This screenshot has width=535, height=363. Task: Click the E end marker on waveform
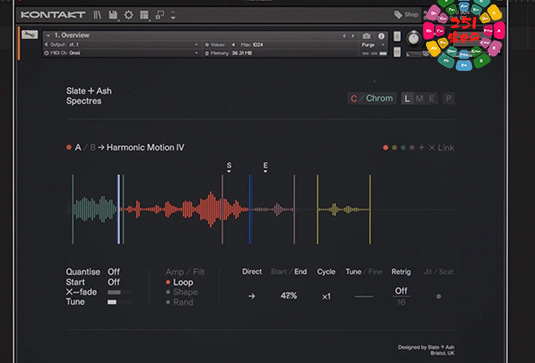(x=265, y=166)
